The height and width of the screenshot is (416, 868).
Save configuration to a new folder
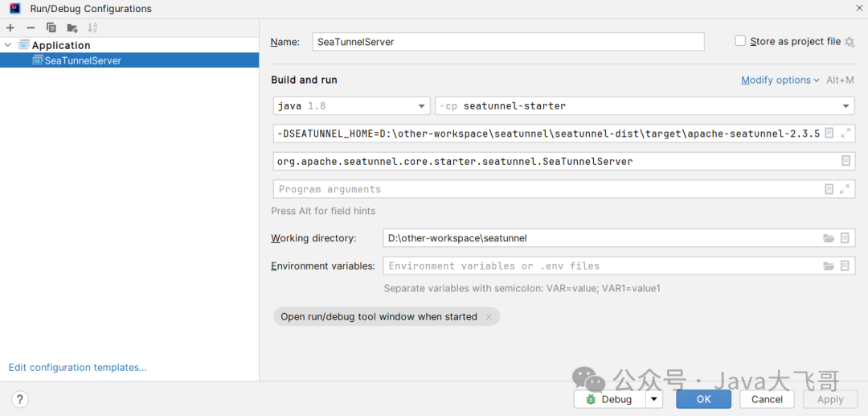[72, 27]
